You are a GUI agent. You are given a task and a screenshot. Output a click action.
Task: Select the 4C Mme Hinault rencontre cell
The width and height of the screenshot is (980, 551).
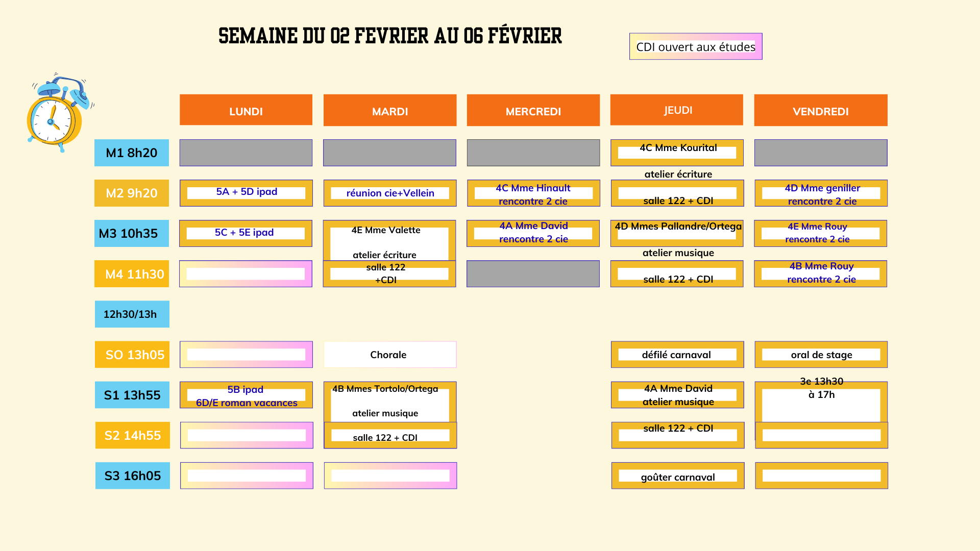pyautogui.click(x=533, y=194)
